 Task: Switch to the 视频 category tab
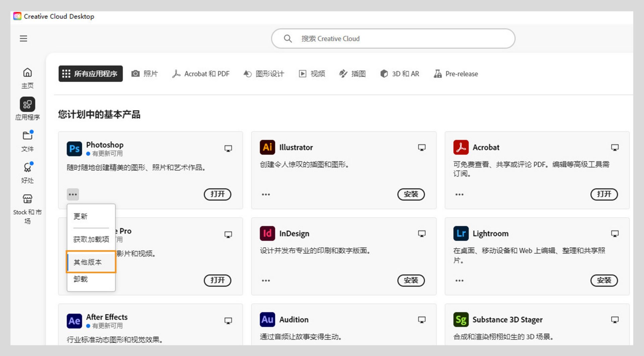[312, 73]
